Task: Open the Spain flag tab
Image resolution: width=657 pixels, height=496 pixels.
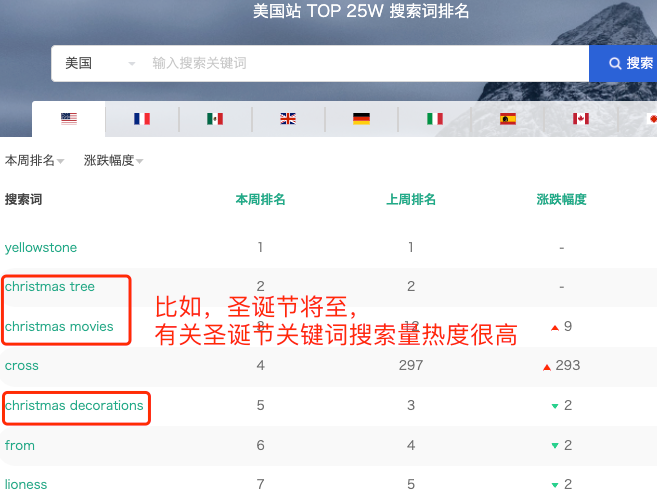Action: click(508, 119)
